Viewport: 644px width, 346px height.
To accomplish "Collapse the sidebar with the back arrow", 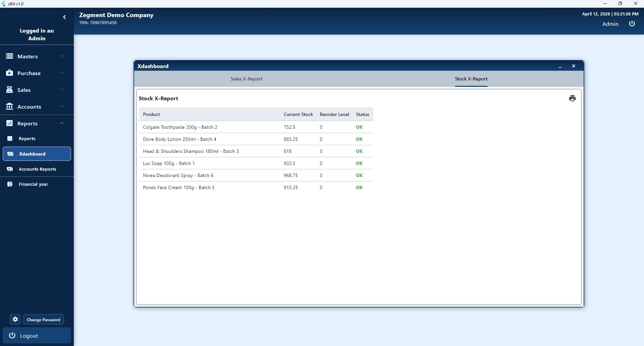I will [x=64, y=17].
